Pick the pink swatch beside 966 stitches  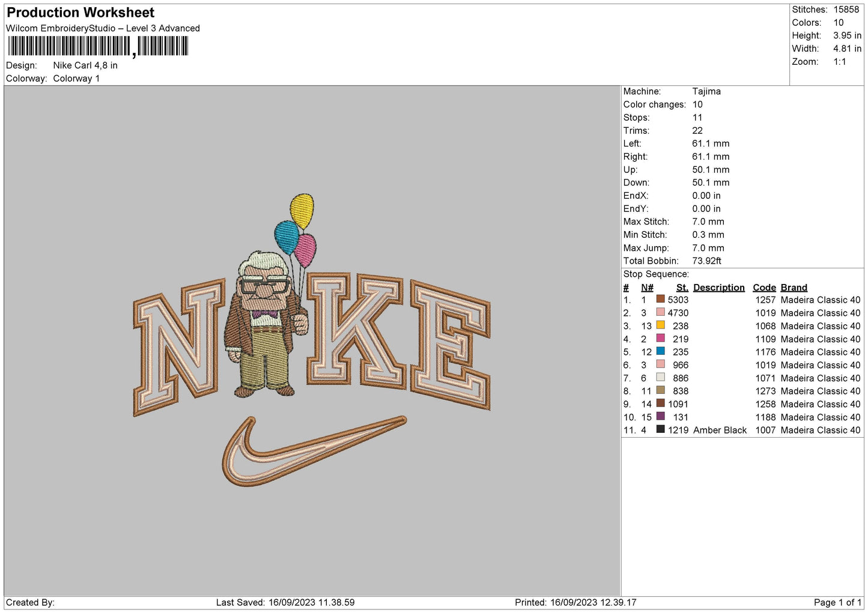coord(660,364)
